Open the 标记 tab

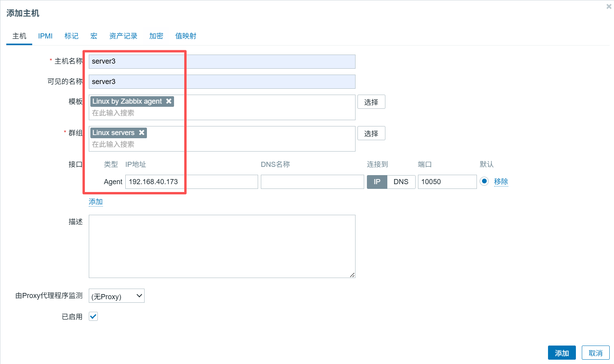point(71,36)
